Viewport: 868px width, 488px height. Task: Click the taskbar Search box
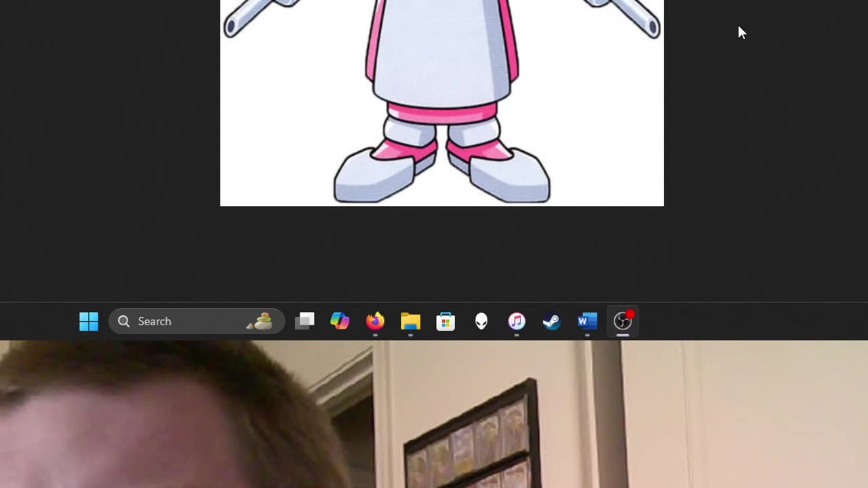197,321
